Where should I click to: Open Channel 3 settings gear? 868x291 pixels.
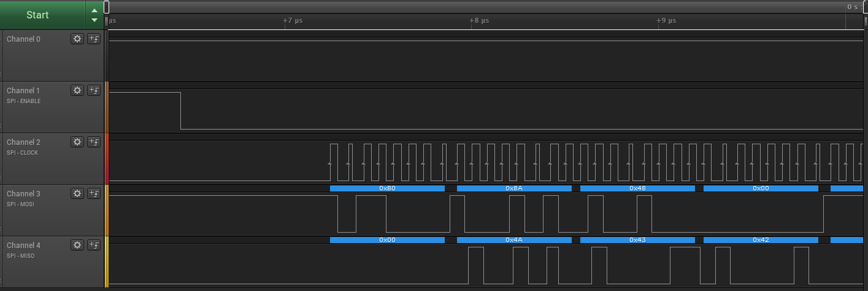(77, 193)
